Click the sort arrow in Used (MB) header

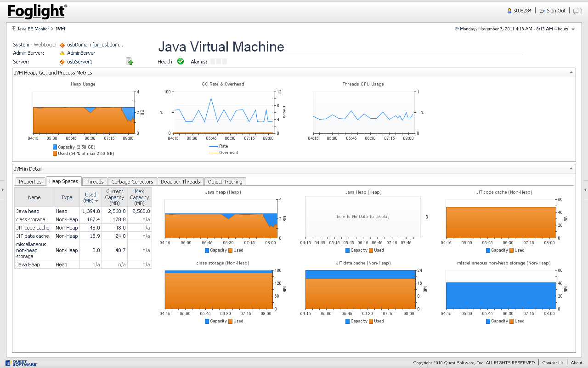97,201
